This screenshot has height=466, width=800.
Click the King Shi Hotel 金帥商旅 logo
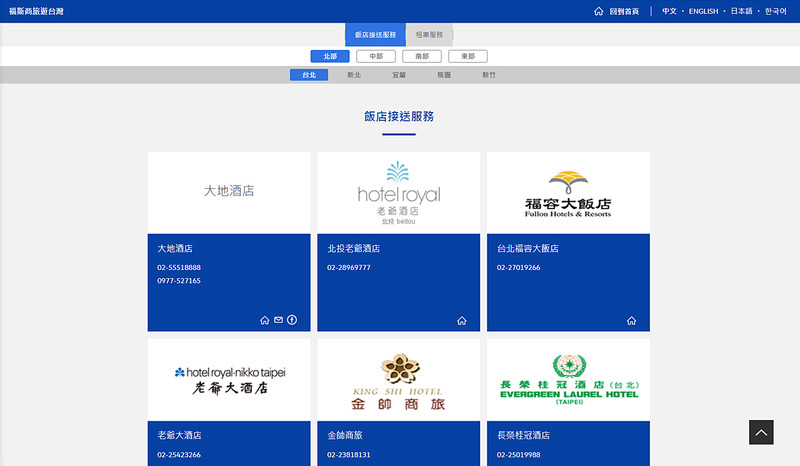point(398,380)
